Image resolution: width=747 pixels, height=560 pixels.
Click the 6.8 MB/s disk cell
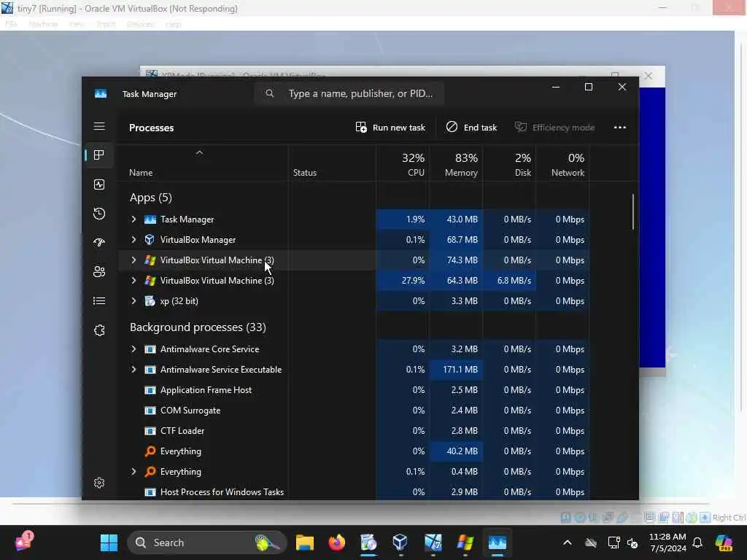click(509, 281)
